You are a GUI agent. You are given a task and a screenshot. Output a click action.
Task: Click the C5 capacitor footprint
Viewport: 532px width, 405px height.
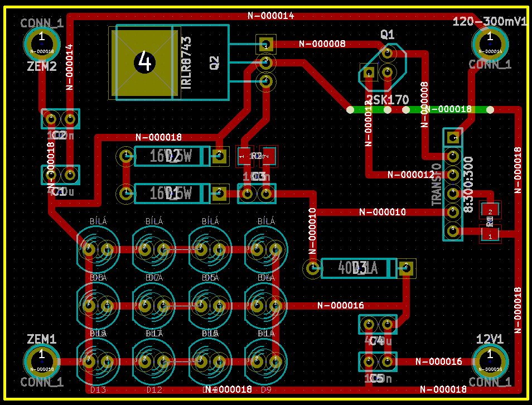pos(377,361)
